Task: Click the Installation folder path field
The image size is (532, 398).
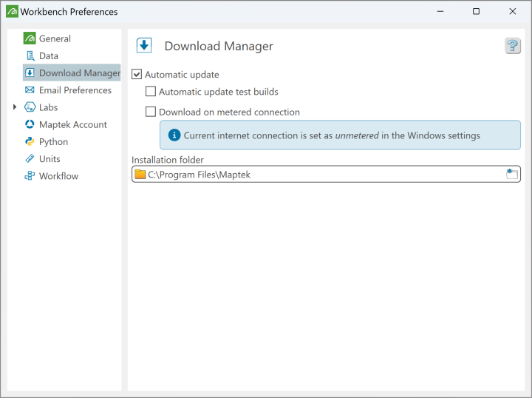Action: click(318, 175)
